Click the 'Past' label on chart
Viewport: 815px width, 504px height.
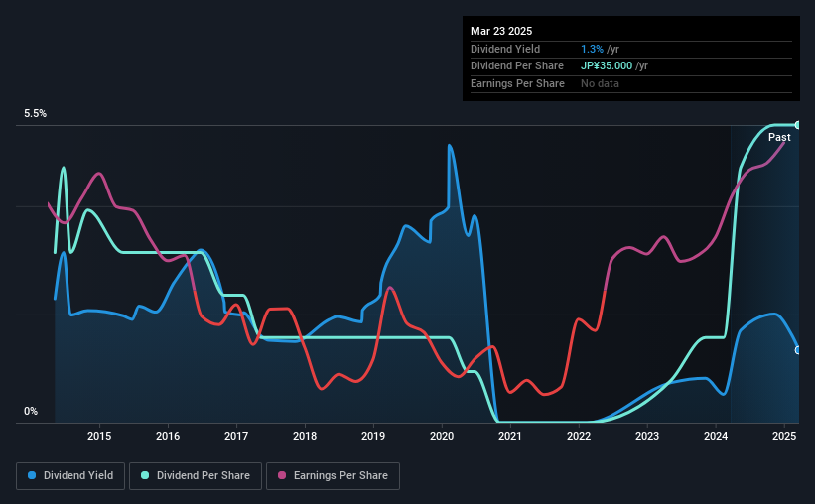coord(779,137)
